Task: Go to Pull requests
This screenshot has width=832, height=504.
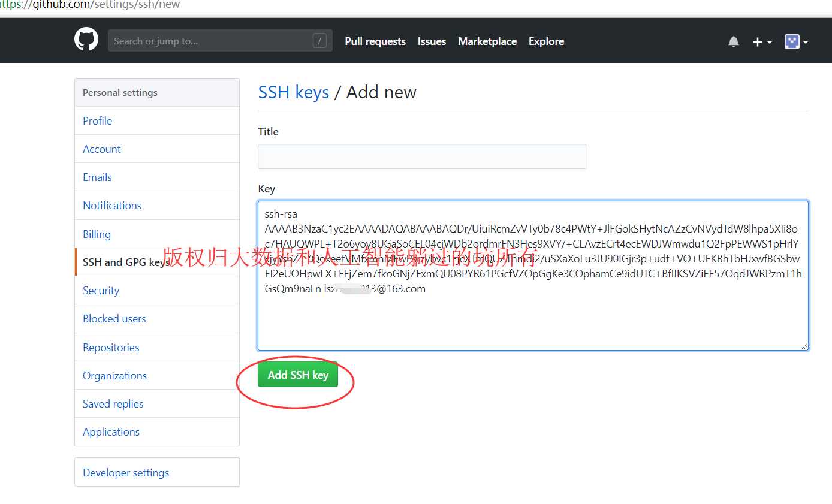Action: point(375,41)
